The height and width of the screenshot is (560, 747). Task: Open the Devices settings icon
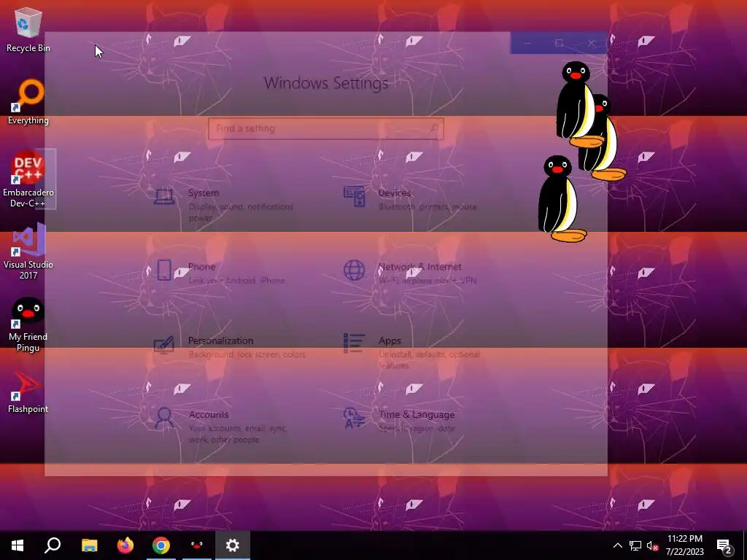click(354, 196)
